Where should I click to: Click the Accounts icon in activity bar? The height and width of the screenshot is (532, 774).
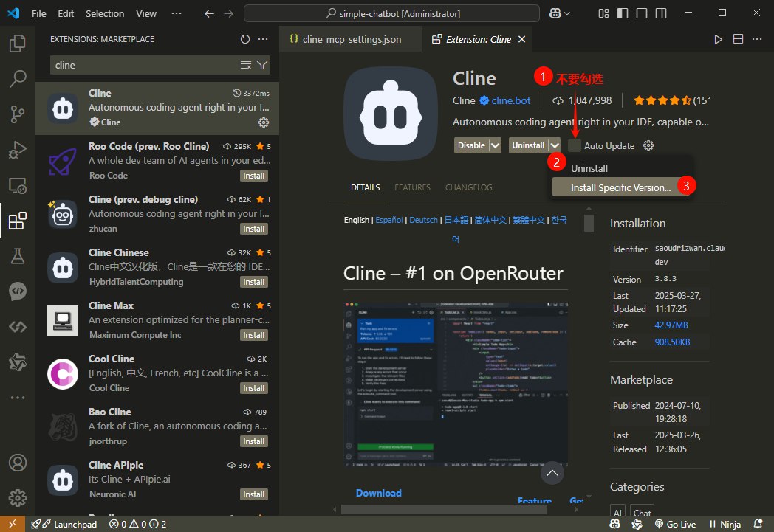(17, 463)
